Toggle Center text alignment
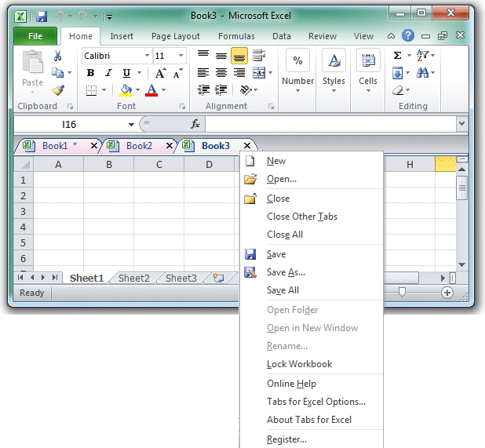Viewport: 485px width, 448px height. click(221, 73)
